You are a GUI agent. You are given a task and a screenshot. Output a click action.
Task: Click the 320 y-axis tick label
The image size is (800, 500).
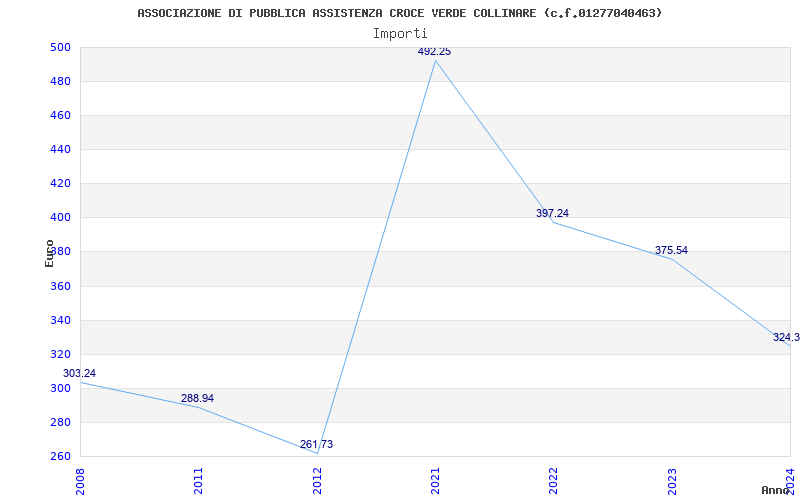(59, 355)
